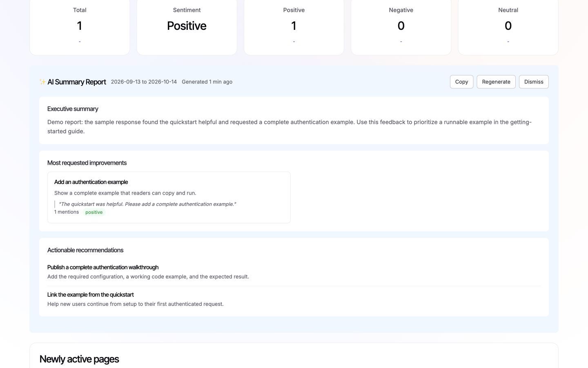
Task: Open the 'Add an authentication example' card title
Action: [x=91, y=182]
